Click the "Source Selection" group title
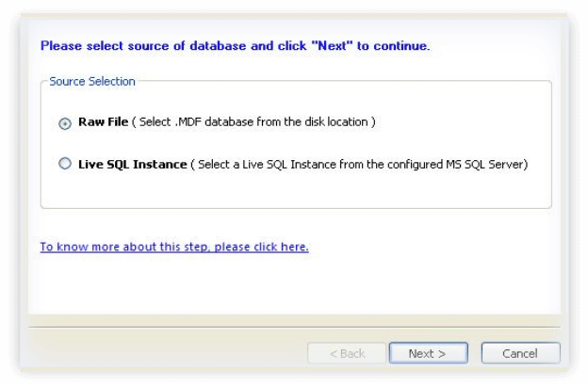 click(x=92, y=82)
